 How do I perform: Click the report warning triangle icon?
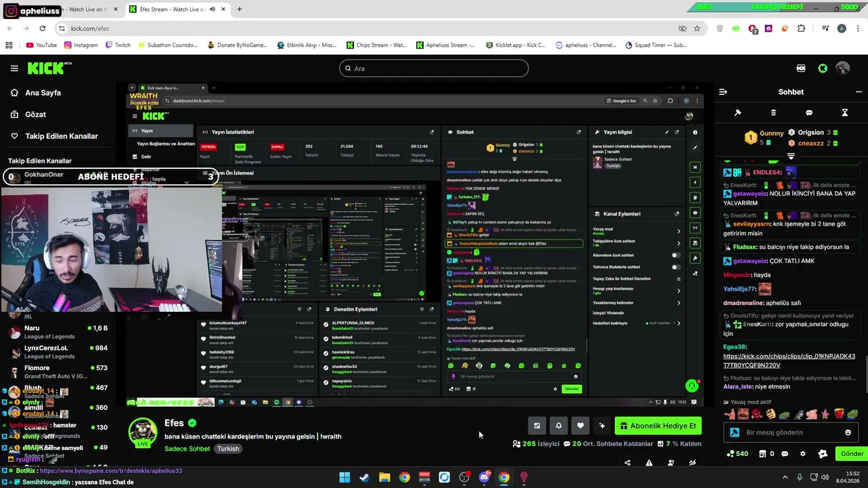(649, 464)
